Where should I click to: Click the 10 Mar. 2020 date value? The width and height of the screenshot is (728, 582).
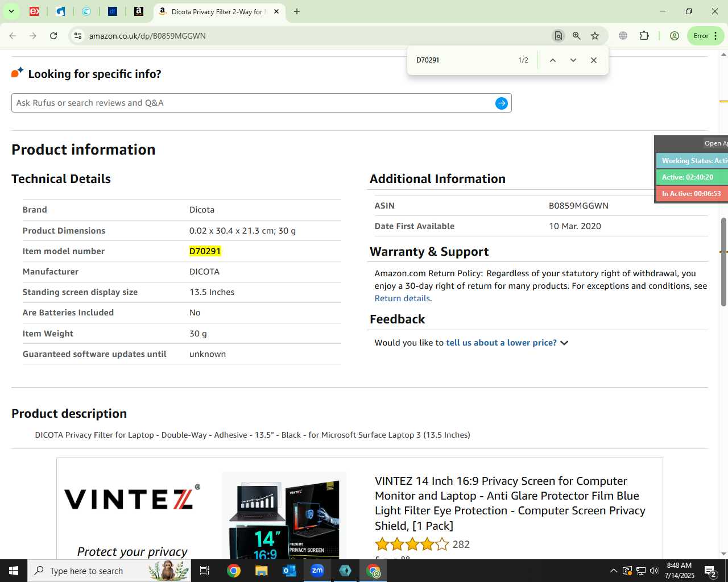coord(575,226)
